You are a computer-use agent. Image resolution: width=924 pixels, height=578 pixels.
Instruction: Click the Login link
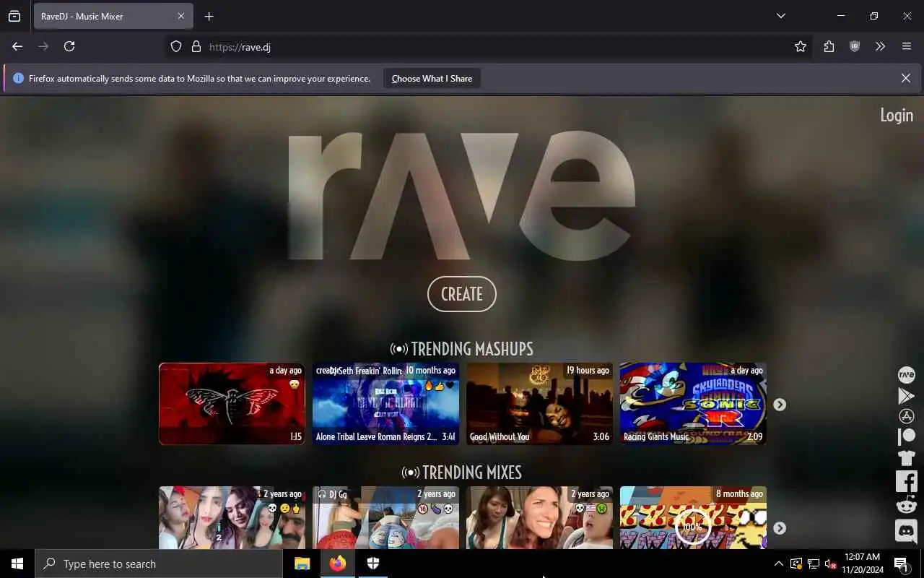tap(897, 115)
